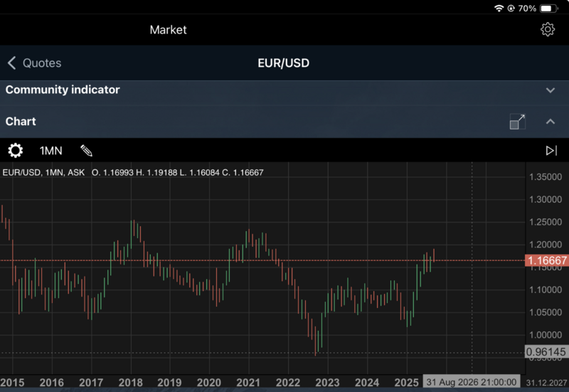Open the Market settings gear at top right
Screen dimensions: 569x392
point(547,29)
